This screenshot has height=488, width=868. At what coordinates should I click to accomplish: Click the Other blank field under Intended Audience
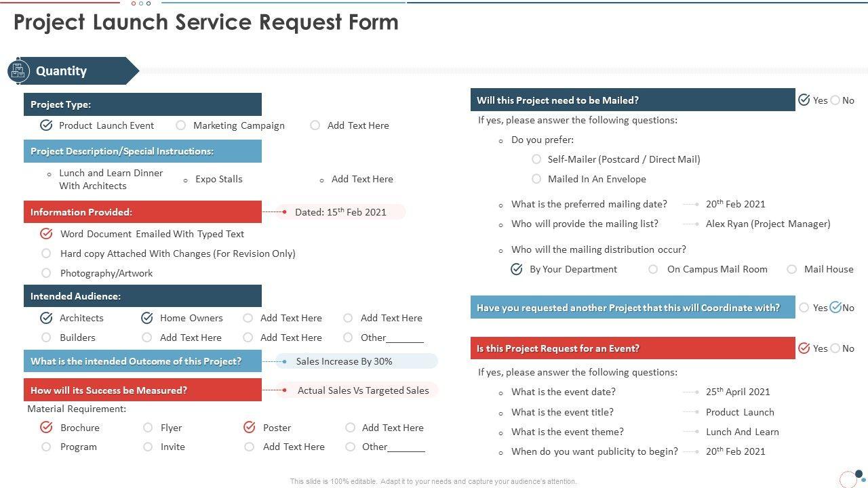pos(405,338)
